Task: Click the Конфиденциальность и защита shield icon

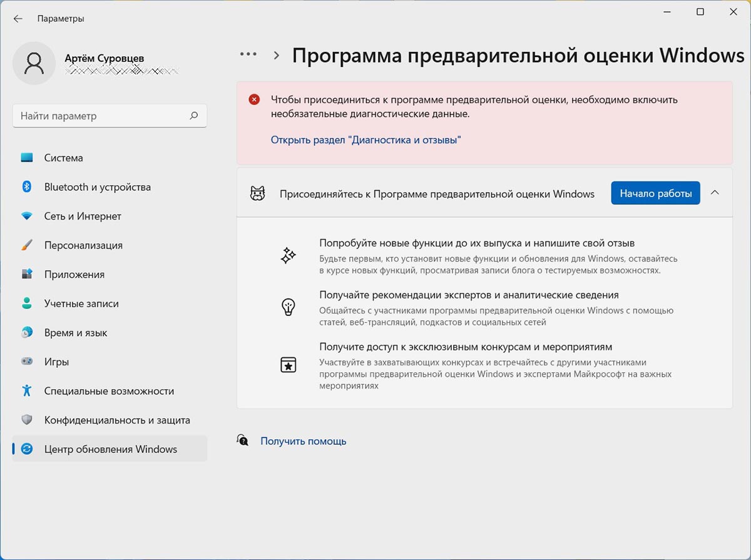Action: pyautogui.click(x=27, y=420)
